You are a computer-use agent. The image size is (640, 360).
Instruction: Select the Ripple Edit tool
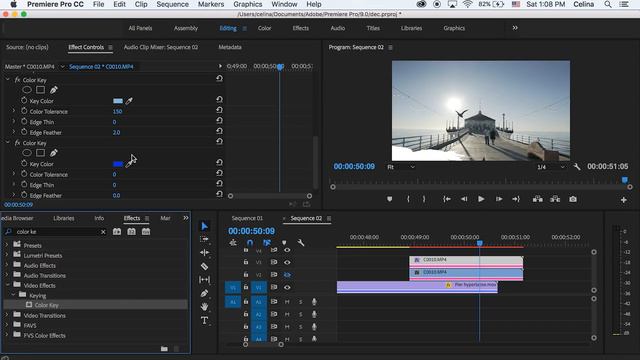click(204, 253)
